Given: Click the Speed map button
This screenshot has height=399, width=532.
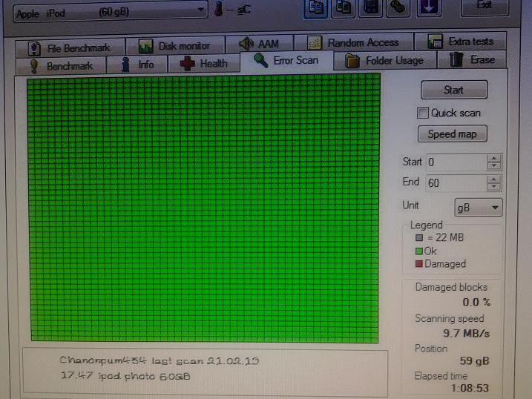Looking at the screenshot, I should 453,134.
